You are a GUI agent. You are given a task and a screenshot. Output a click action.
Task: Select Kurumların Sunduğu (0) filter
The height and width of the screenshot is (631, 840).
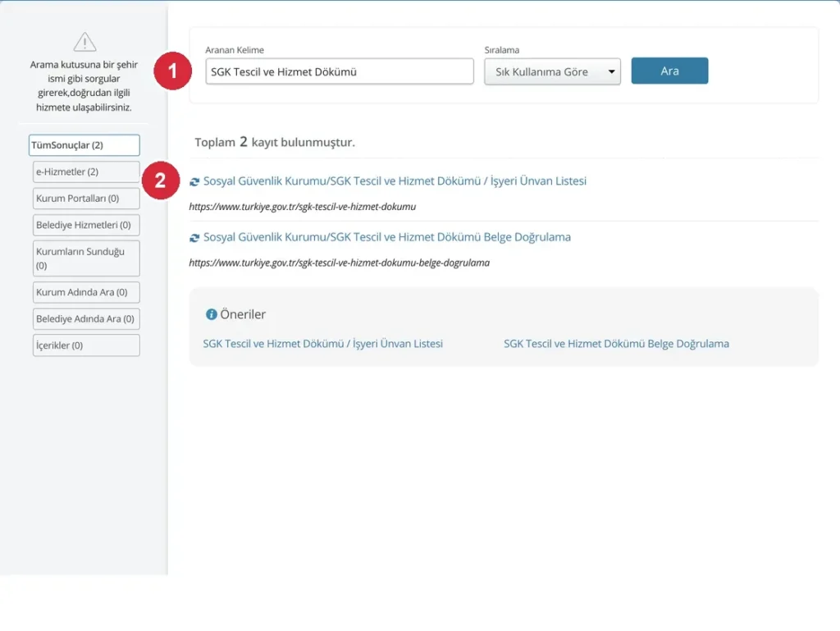(86, 258)
